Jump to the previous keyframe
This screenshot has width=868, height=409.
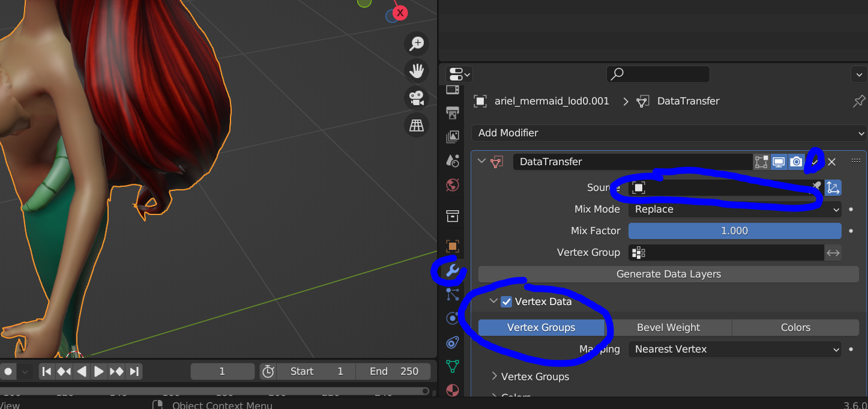click(x=64, y=372)
